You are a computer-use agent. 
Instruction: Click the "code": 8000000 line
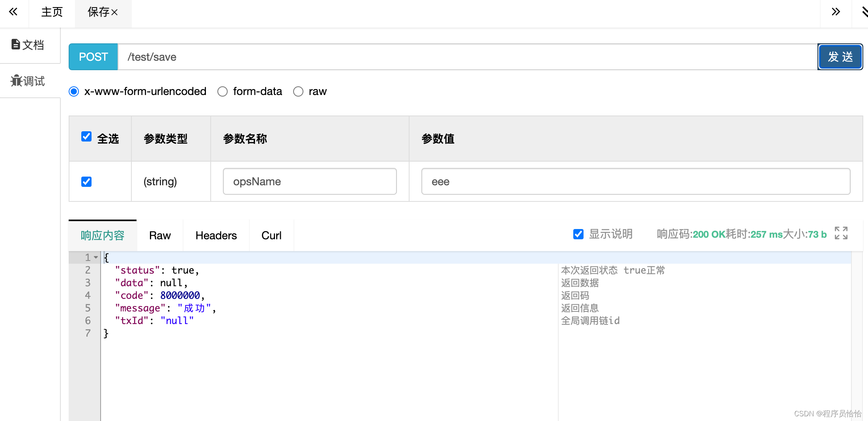(160, 295)
